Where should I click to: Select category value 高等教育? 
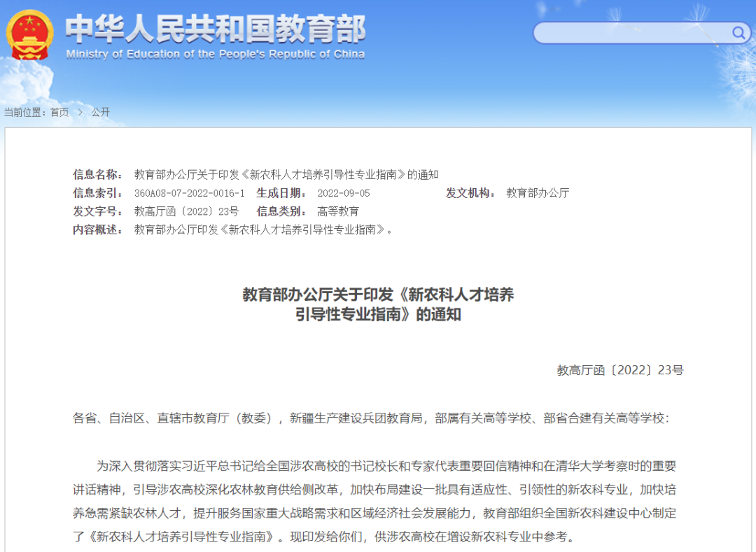[338, 211]
